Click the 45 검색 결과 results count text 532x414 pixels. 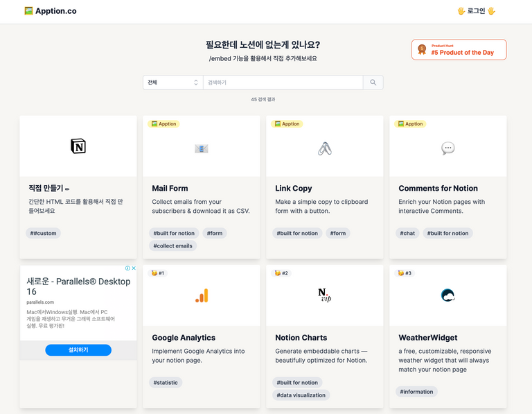coord(263,99)
